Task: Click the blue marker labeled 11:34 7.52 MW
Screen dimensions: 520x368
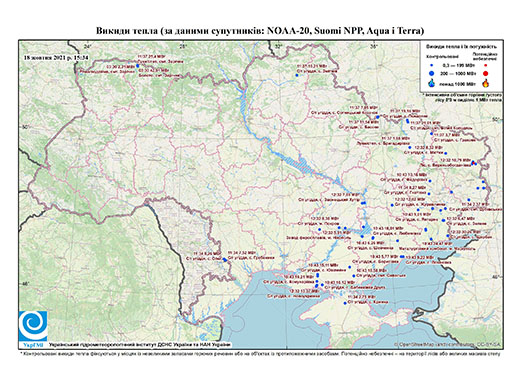Action: click(x=225, y=259)
